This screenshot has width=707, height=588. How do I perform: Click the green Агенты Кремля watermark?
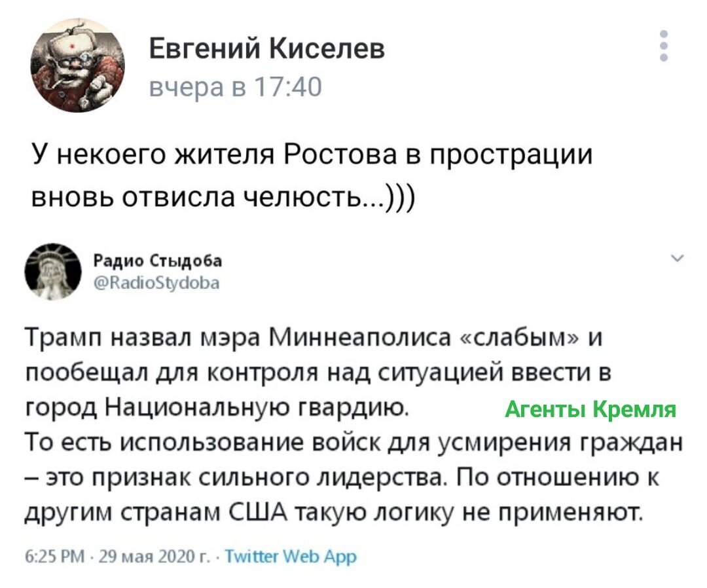tap(590, 409)
